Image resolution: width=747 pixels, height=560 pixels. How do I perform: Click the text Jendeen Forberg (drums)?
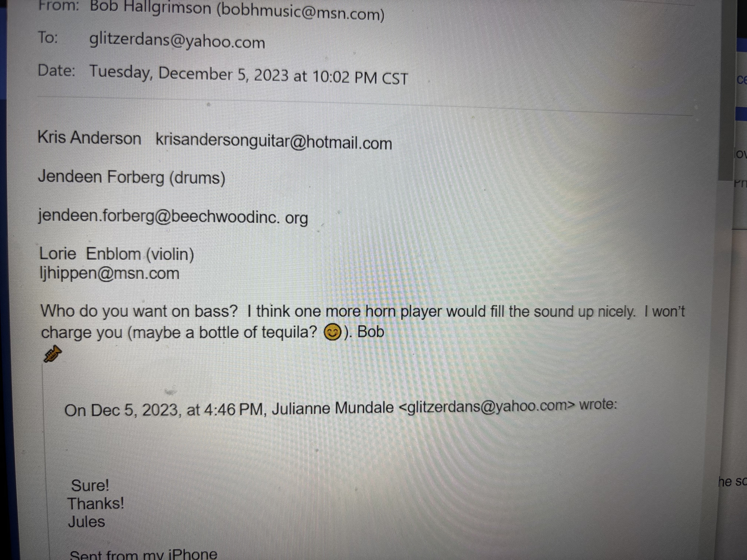click(x=132, y=178)
